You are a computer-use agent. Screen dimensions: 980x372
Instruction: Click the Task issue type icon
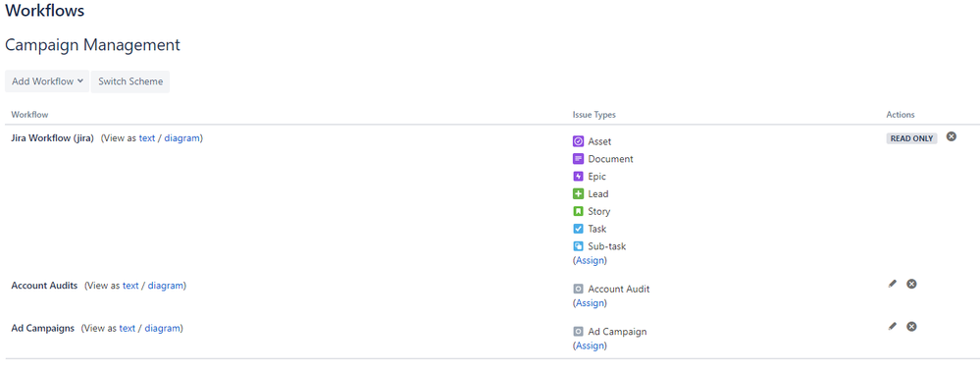tap(578, 229)
